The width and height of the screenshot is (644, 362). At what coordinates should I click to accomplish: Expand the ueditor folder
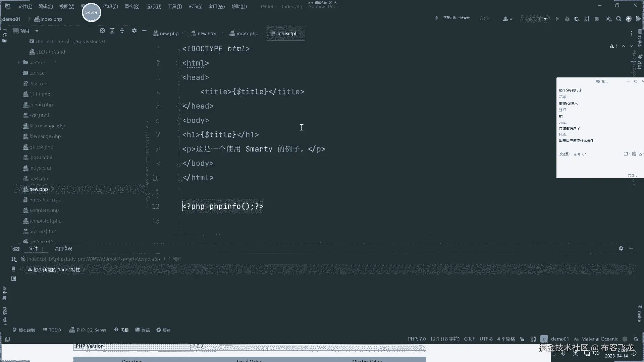tap(19, 62)
